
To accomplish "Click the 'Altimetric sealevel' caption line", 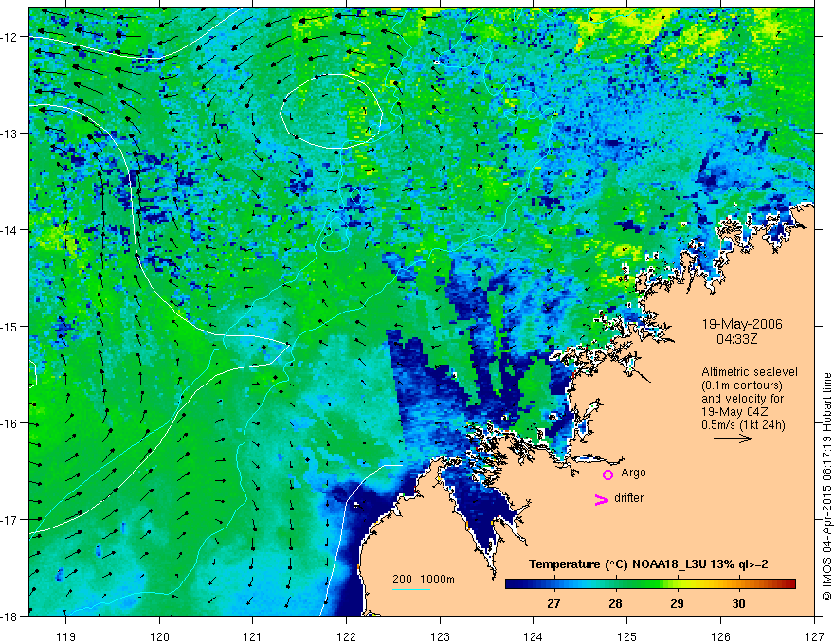I will click(x=750, y=372).
